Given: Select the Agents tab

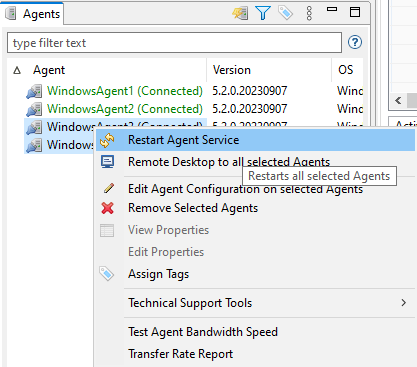Looking at the screenshot, I should 33,14.
